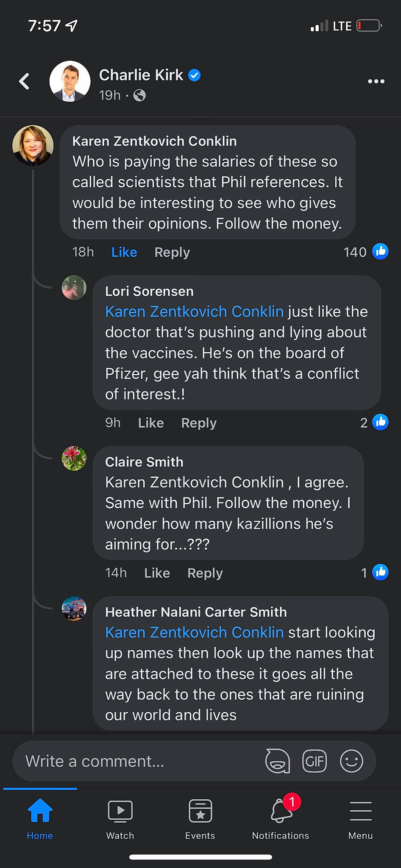Open the avatar sticker picker icon
401x868 pixels.
coord(278,761)
